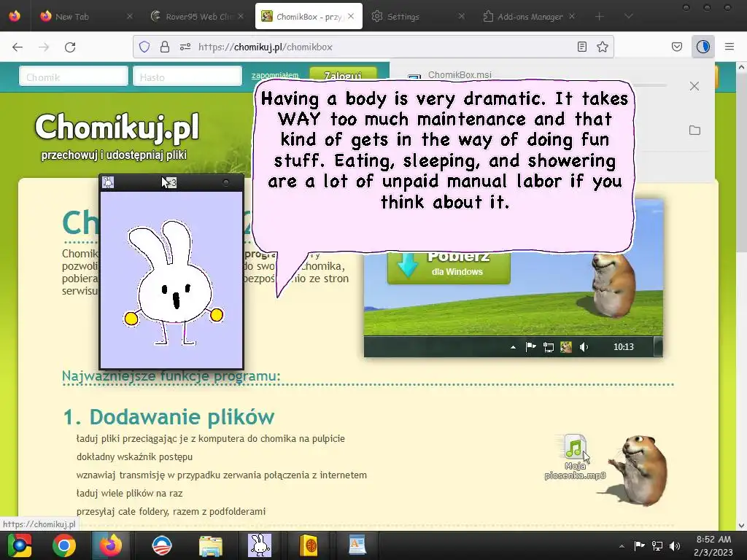Screen dimensions: 747x560
Task: Focus the Hasło password field
Action: 187,76
